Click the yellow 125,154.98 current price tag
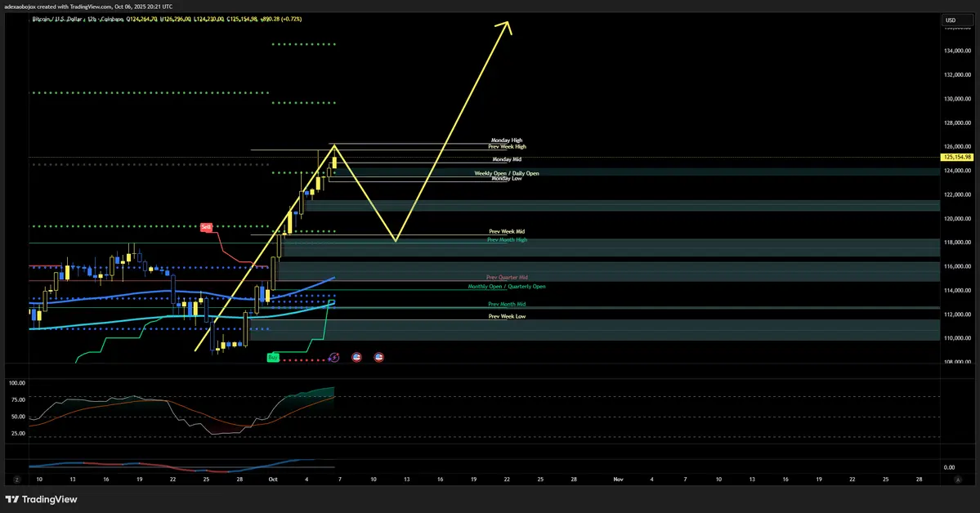Viewport: 980px width, 513px height. (x=957, y=158)
